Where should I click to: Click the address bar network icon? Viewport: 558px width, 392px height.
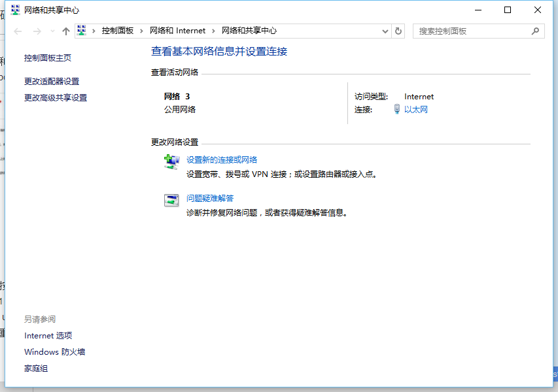(x=82, y=31)
